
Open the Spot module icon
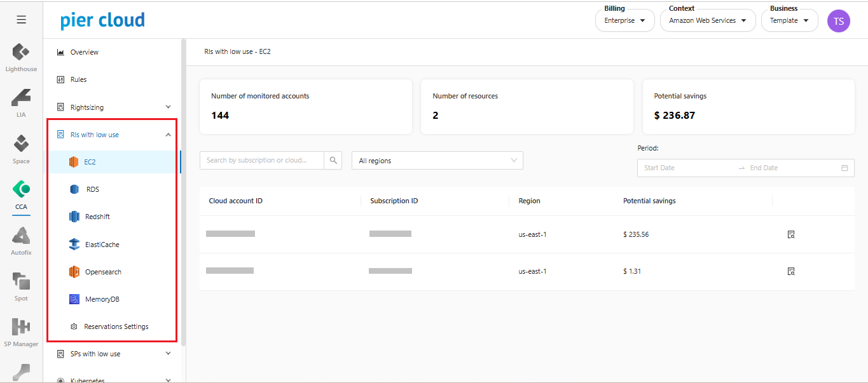coord(21,282)
